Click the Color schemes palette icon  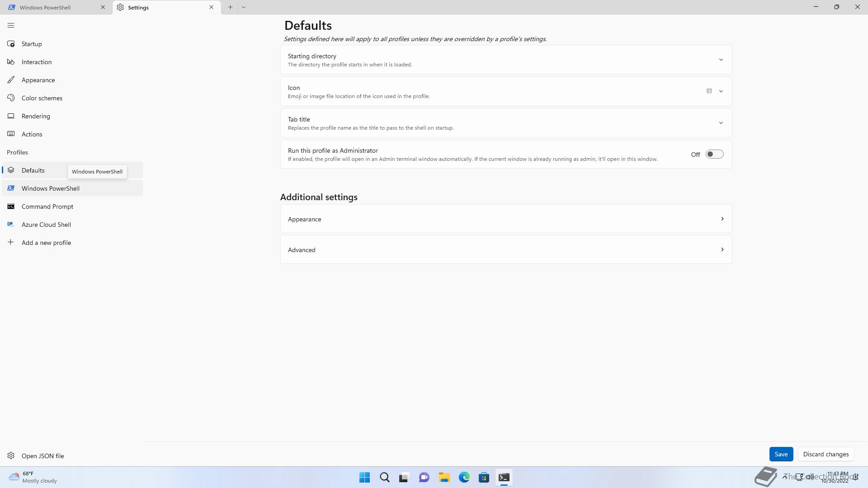click(11, 98)
